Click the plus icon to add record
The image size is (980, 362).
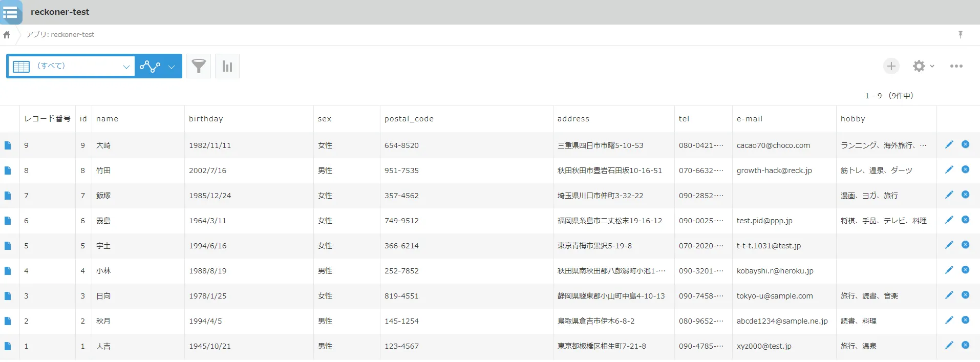point(891,66)
